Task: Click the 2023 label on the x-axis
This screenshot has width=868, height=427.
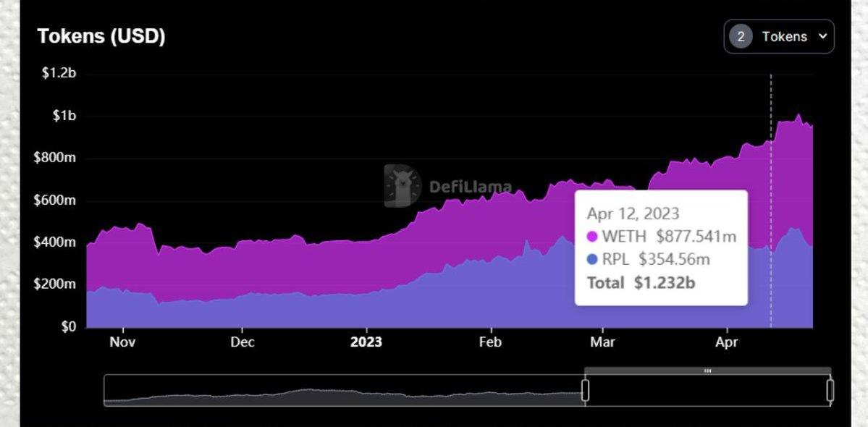Action: (366, 342)
